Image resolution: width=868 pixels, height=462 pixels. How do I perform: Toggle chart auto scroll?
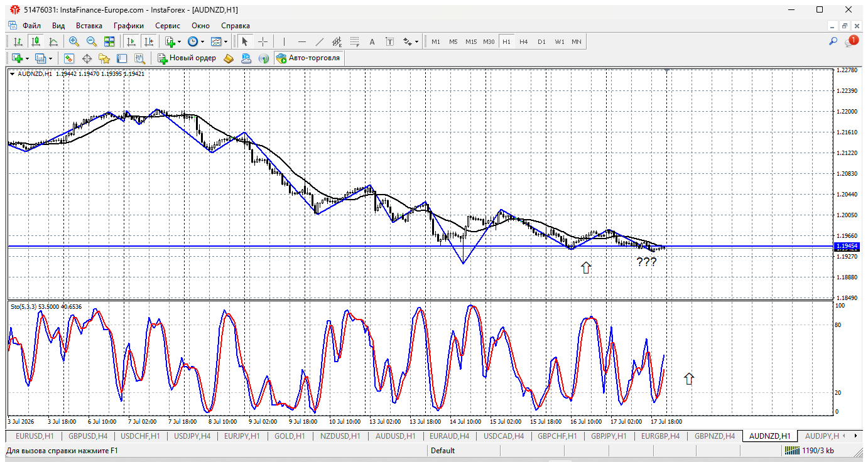(131, 41)
